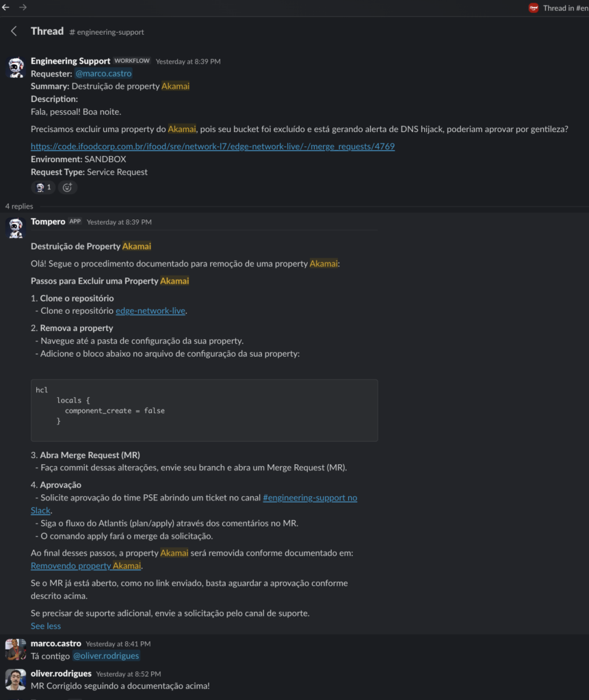Open the Engineering Support workflow avatar
The image size is (589, 700).
[16, 68]
